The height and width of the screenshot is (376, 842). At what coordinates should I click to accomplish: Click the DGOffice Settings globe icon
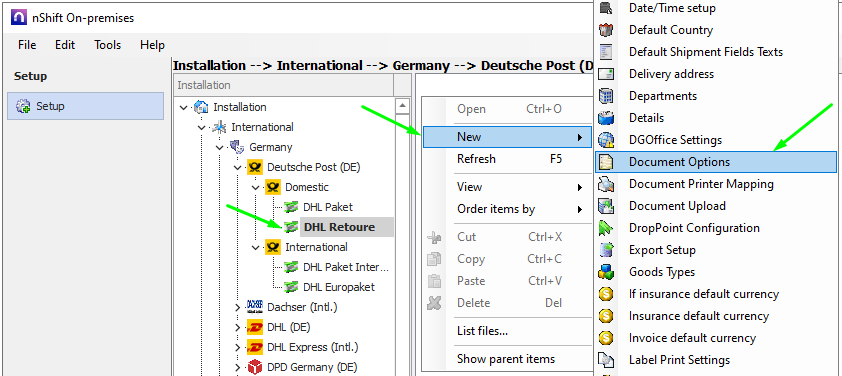(606, 140)
